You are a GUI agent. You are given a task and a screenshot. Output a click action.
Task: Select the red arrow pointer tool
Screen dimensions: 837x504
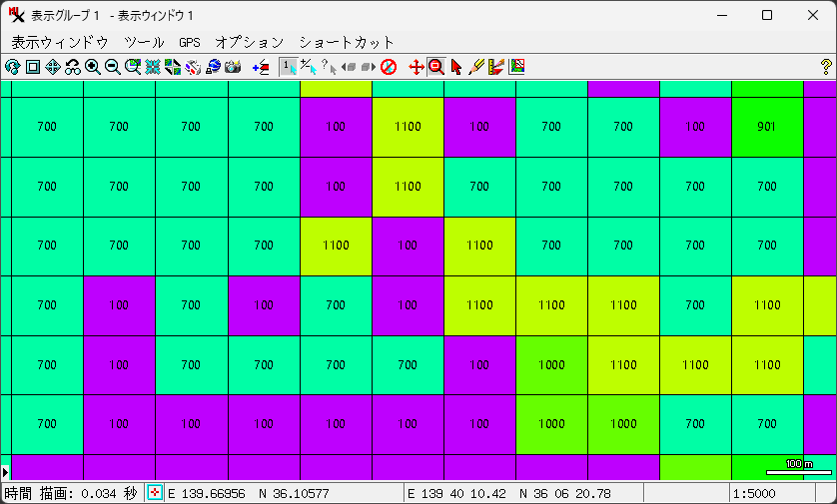[456, 67]
